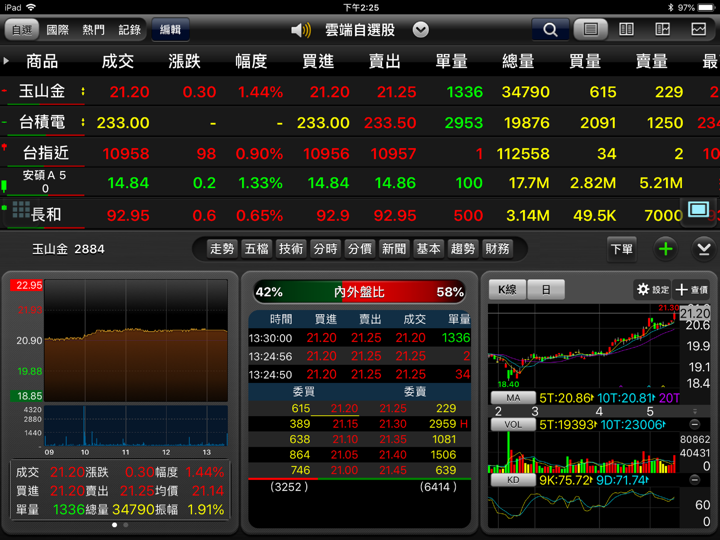Select the 台積電 stock row
The height and width of the screenshot is (540, 720).
[x=42, y=123]
